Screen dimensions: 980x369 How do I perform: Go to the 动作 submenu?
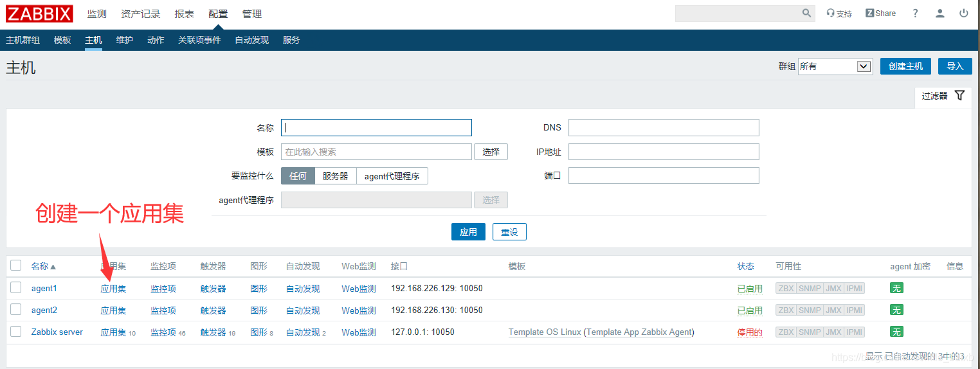156,40
